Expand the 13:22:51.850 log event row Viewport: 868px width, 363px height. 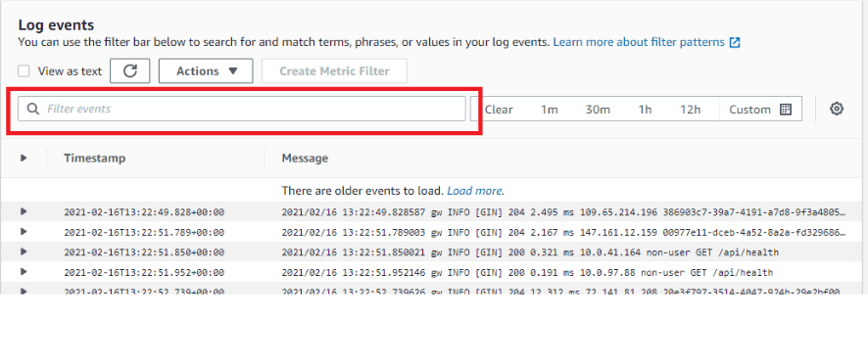pos(24,251)
